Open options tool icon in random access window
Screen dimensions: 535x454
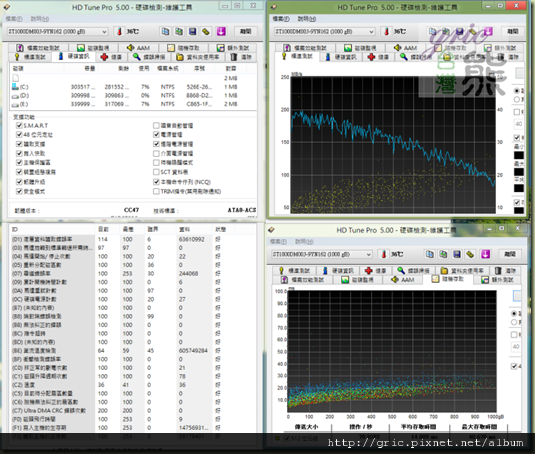(x=470, y=254)
